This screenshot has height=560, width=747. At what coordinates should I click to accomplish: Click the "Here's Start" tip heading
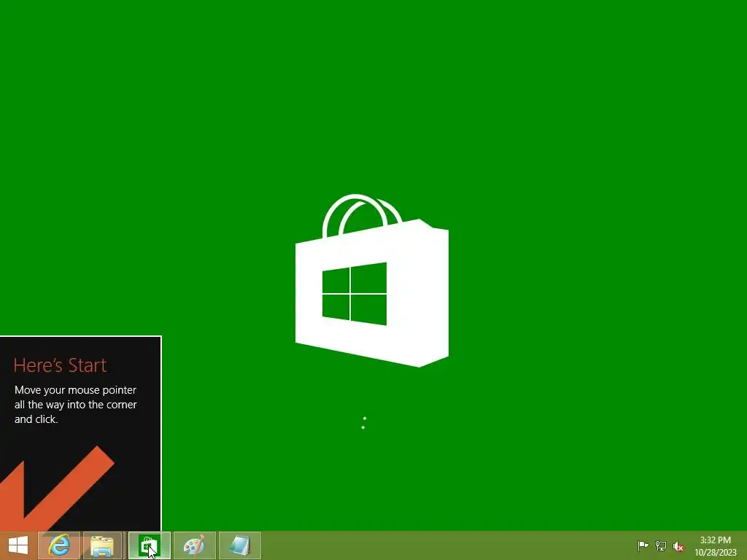point(60,365)
